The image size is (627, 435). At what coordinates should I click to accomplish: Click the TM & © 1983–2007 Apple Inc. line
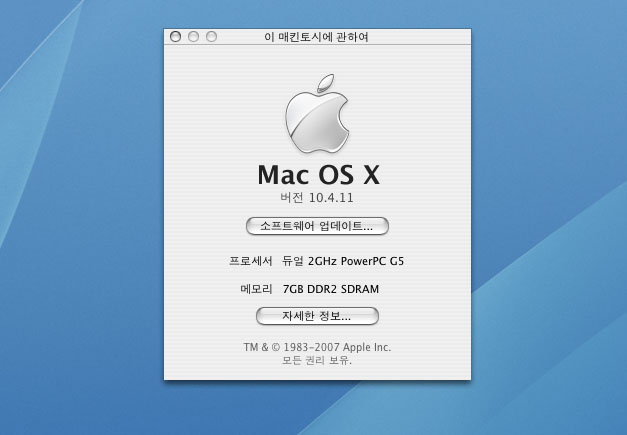tap(317, 347)
